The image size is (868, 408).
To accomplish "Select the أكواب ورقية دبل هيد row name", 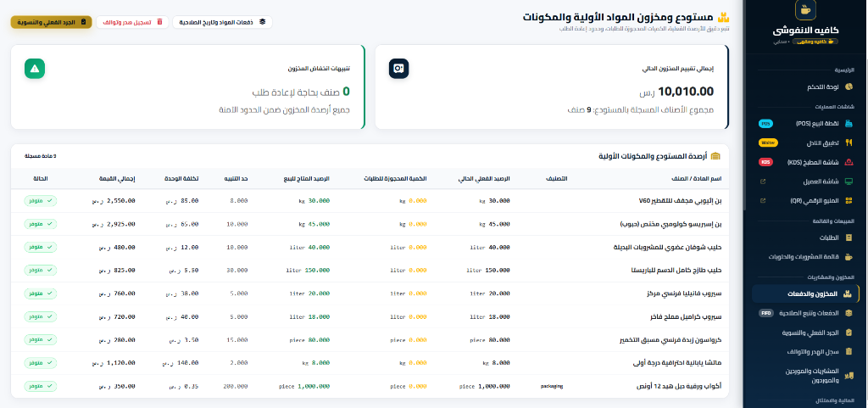I will click(680, 387).
